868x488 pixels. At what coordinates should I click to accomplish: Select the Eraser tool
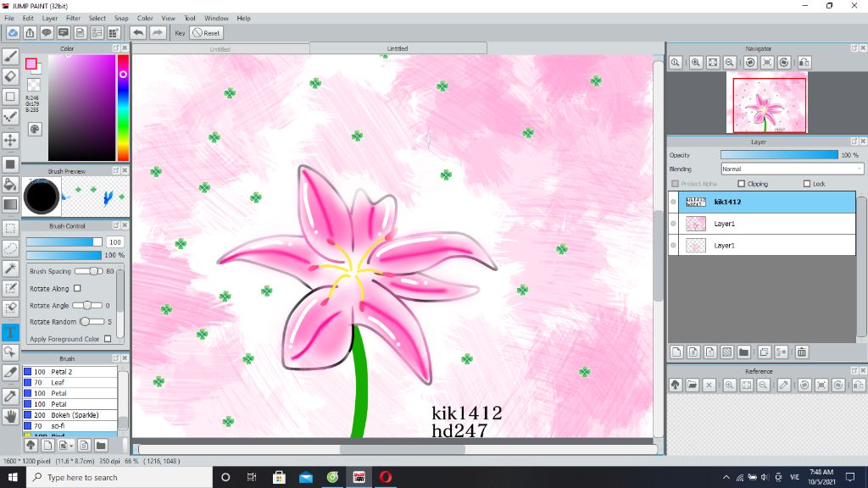[10, 76]
